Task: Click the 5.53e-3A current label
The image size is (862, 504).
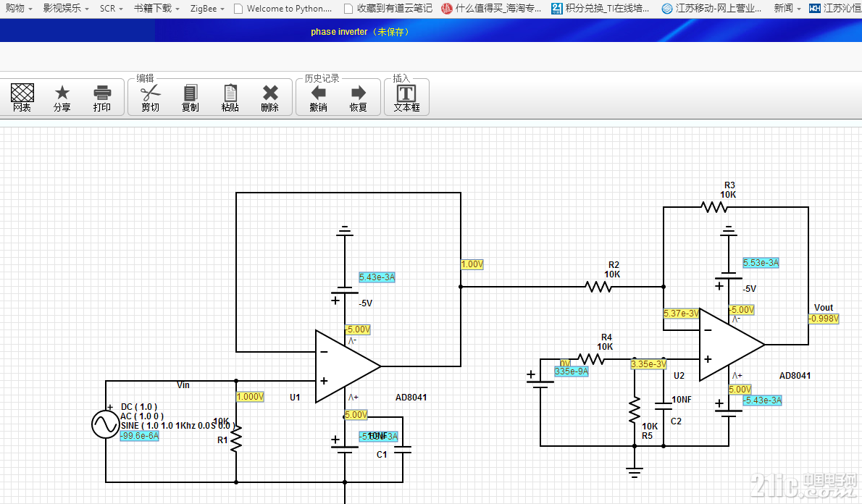Action: pos(761,263)
